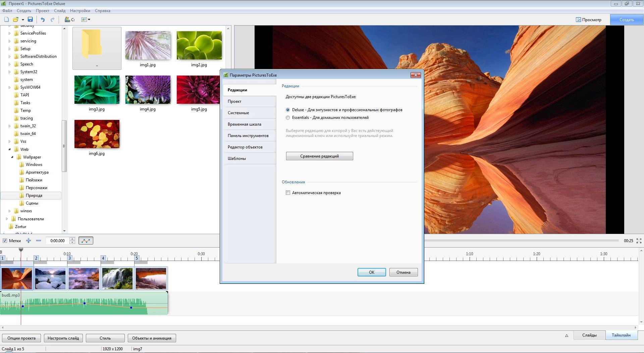Select the Архитектура folder
This screenshot has width=644, height=353.
coord(37,172)
